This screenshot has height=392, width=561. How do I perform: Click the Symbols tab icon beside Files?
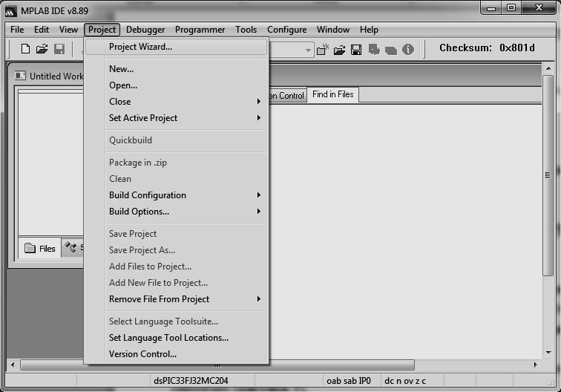point(70,247)
